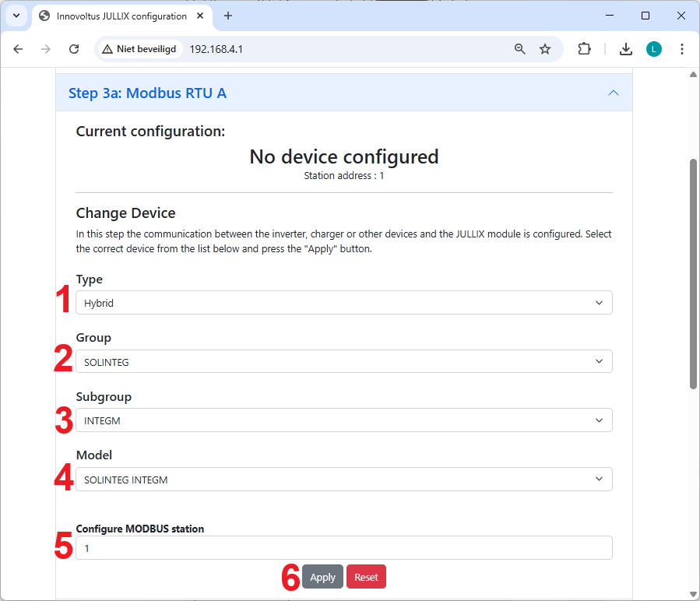This screenshot has height=601, width=700.
Task: Open the browser extensions puzzle icon
Action: [584, 49]
